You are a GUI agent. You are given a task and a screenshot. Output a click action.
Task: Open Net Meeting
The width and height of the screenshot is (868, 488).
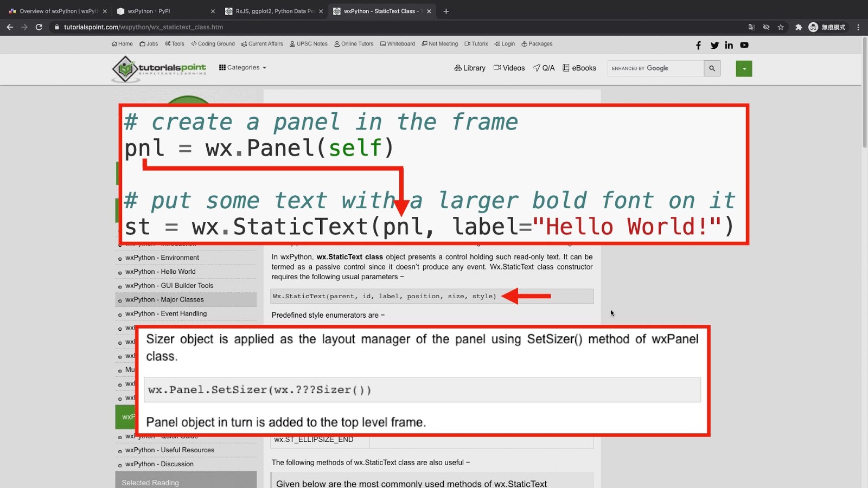[x=440, y=44]
